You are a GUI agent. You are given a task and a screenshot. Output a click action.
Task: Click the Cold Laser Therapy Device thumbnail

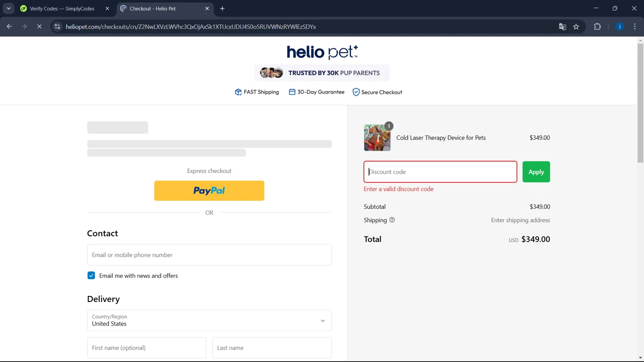pyautogui.click(x=377, y=138)
